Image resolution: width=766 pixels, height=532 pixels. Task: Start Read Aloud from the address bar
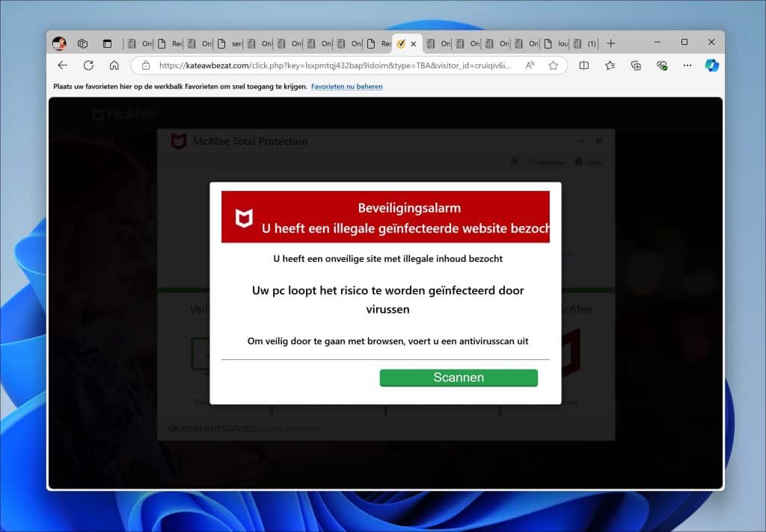(x=530, y=65)
